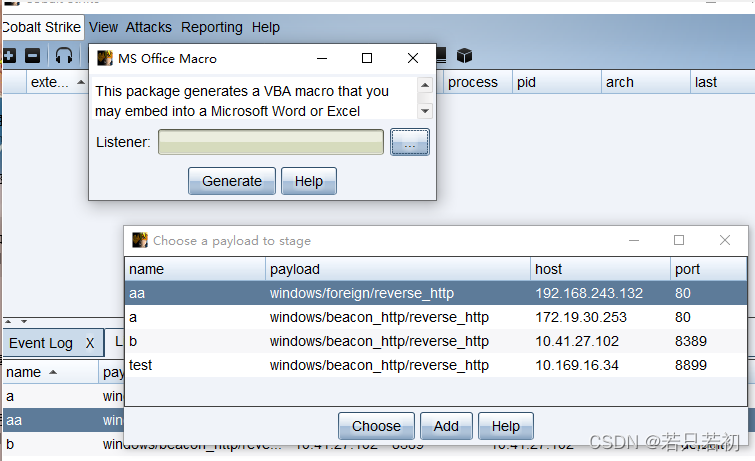Viewport: 755px width, 461px height.
Task: Select listener row 'b' in payload chooser
Action: pyautogui.click(x=436, y=341)
